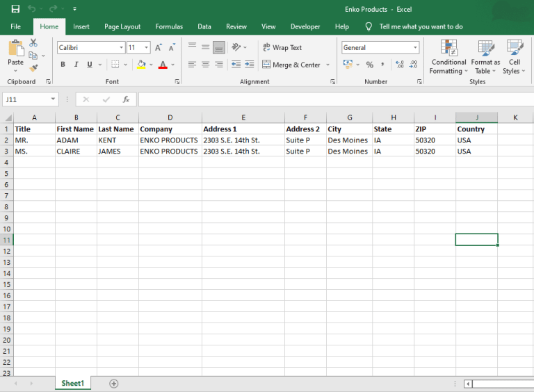Viewport: 534px width, 392px height.
Task: Center-align text horizontally
Action: 205,65
